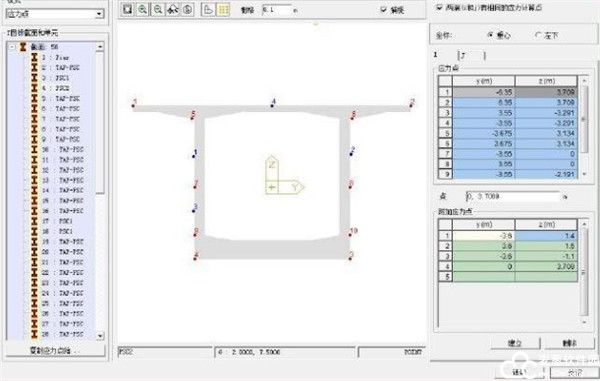This screenshot has width=600, height=381.
Task: Select the centroid coordinate radio button
Action: coord(490,35)
